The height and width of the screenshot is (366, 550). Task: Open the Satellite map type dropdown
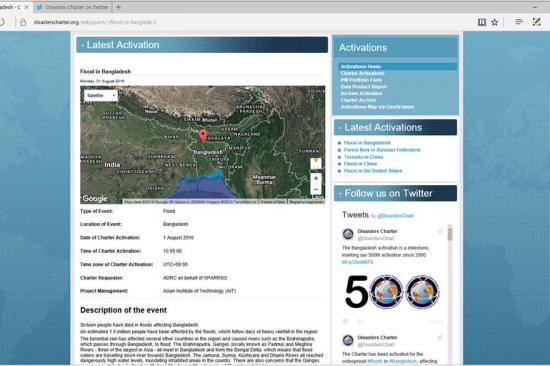click(x=101, y=95)
